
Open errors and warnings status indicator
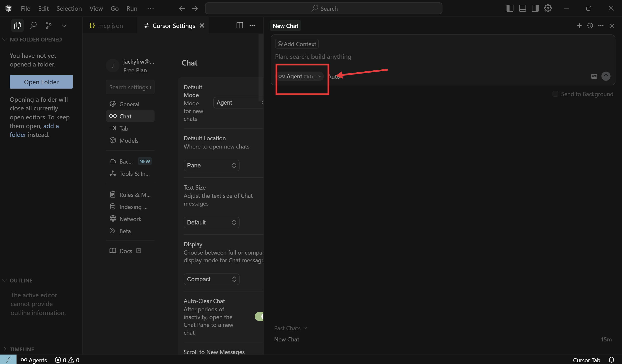67,360
